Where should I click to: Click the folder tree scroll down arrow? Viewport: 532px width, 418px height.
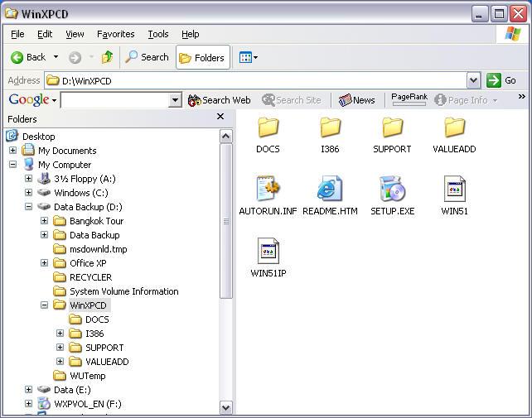point(226,407)
